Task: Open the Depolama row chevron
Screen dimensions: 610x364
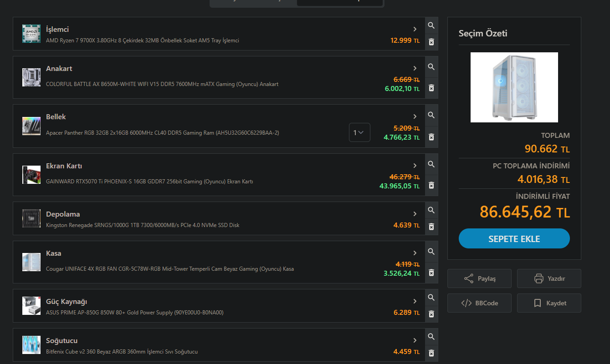Action: pyautogui.click(x=415, y=214)
